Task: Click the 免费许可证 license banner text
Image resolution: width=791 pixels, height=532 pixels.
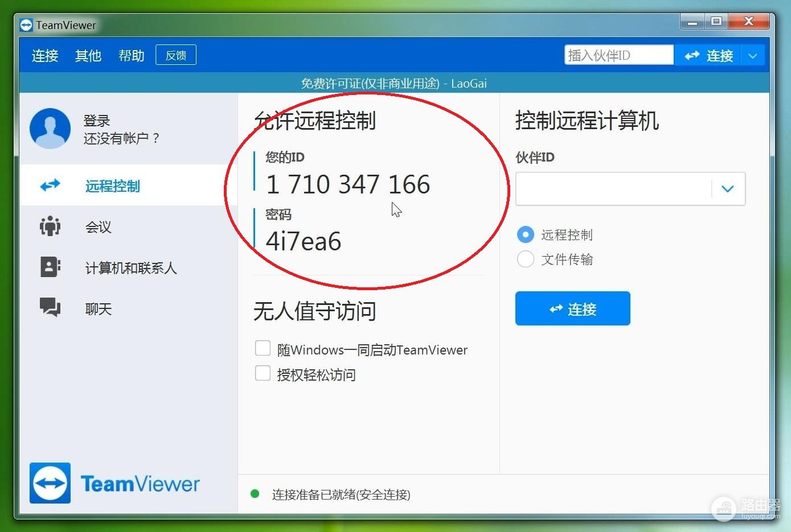Action: 394,84
